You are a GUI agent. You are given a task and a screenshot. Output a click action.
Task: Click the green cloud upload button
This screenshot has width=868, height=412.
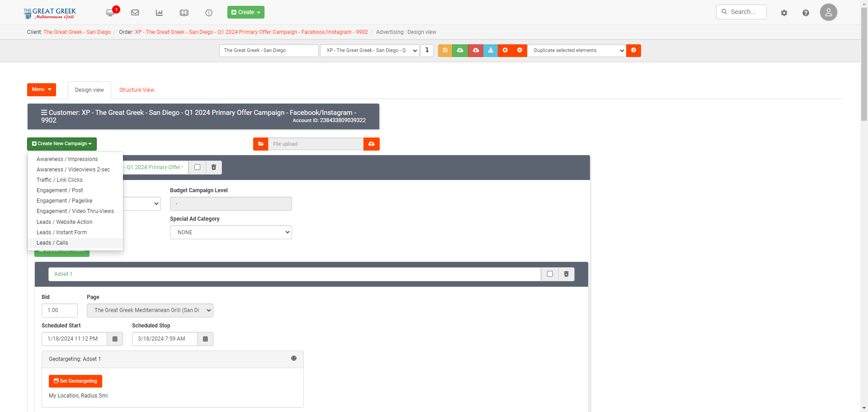coord(460,51)
